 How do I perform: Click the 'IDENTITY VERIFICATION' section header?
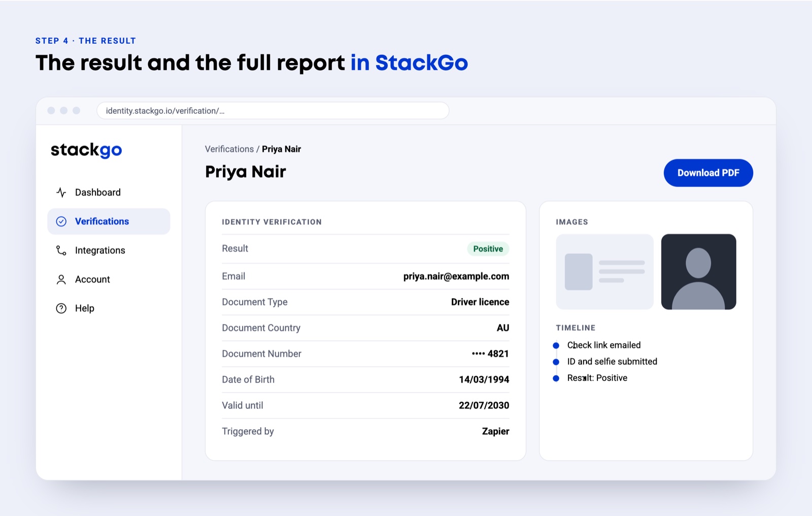pos(272,222)
